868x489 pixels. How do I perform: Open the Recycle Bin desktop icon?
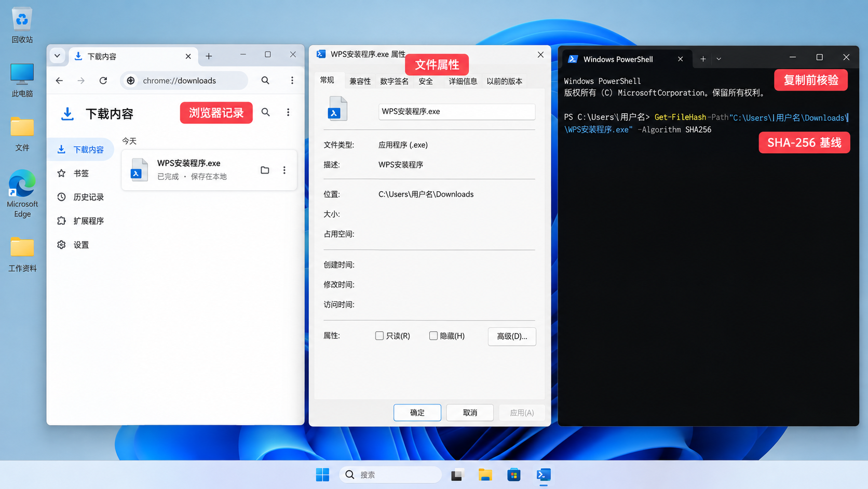click(22, 25)
